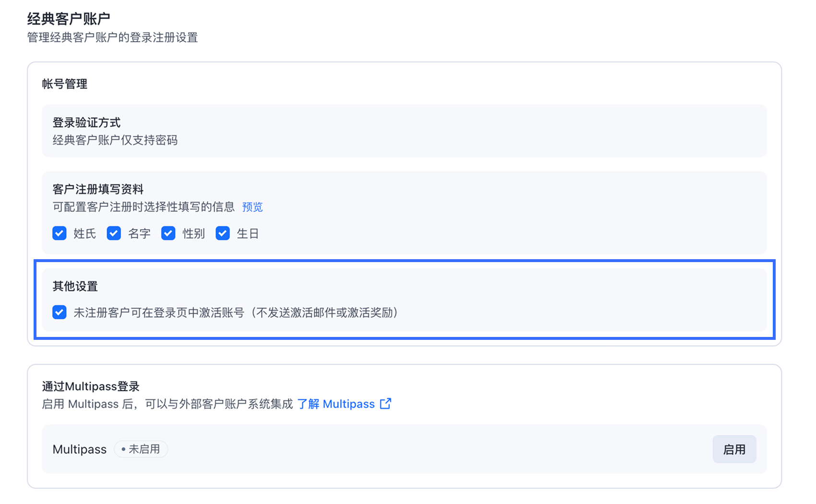Toggle the 名字 checkbox
Screen dimensions: 816x504
[x=114, y=233]
